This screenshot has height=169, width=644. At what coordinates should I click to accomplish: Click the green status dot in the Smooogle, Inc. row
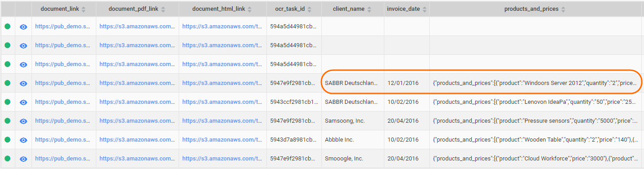point(7,159)
